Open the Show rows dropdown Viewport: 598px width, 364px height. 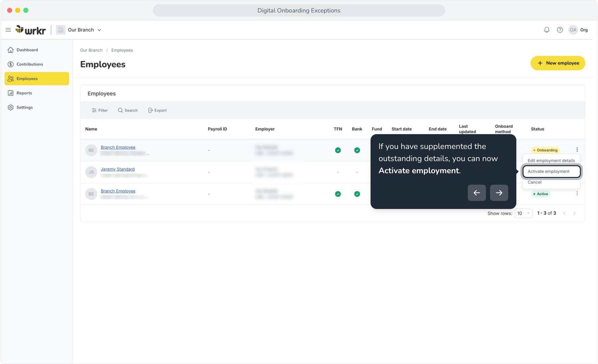coord(523,213)
